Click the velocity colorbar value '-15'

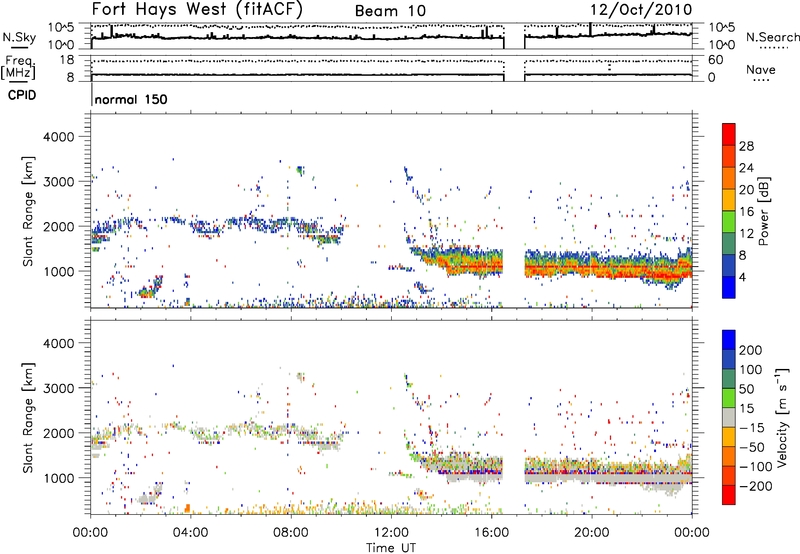752,428
